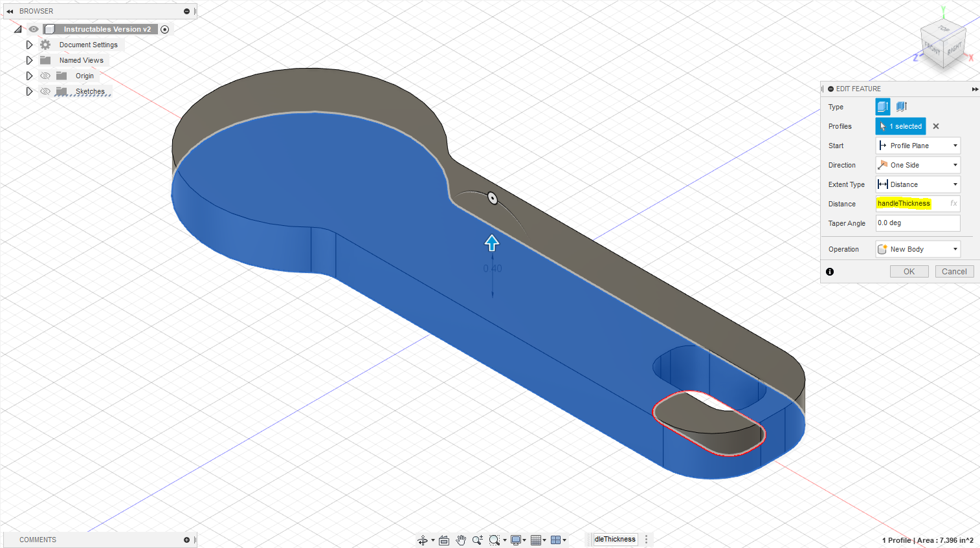980x548 pixels.
Task: Clear the selected profile with the X
Action: click(935, 126)
